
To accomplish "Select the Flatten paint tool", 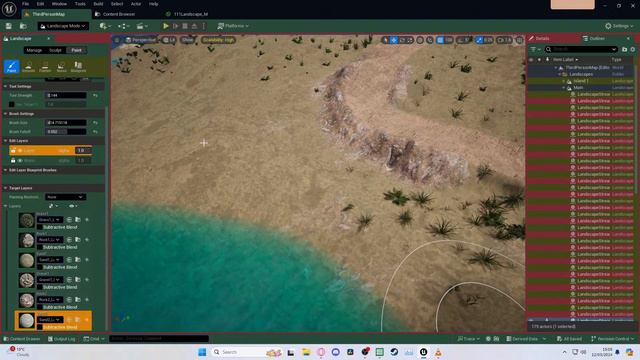I will pyautogui.click(x=45, y=67).
